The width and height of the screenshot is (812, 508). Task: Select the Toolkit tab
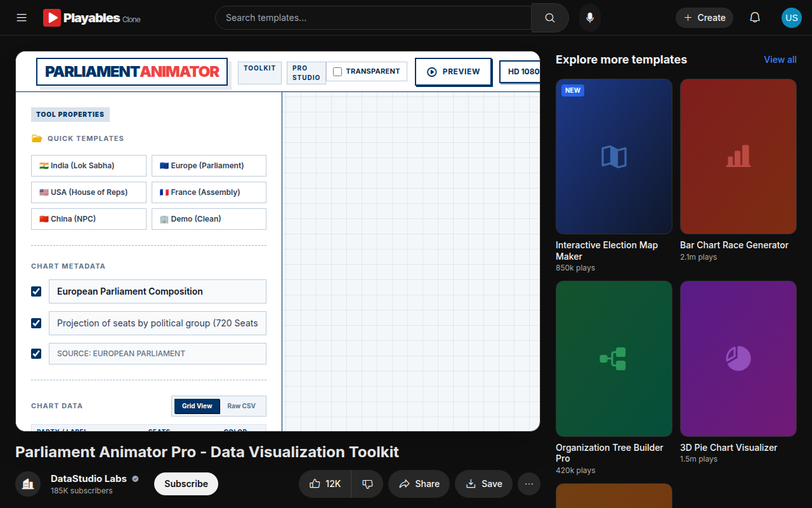259,72
